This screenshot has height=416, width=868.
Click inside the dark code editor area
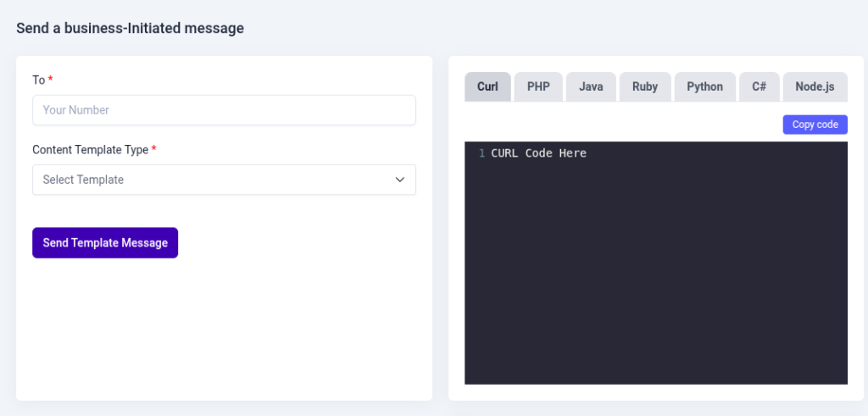[x=656, y=271]
